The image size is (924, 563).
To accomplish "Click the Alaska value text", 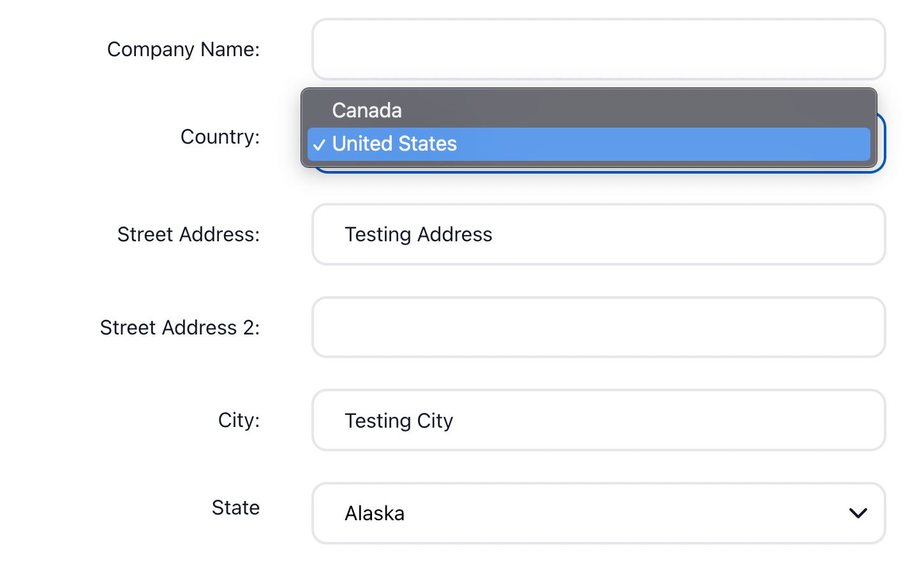I will click(x=375, y=514).
